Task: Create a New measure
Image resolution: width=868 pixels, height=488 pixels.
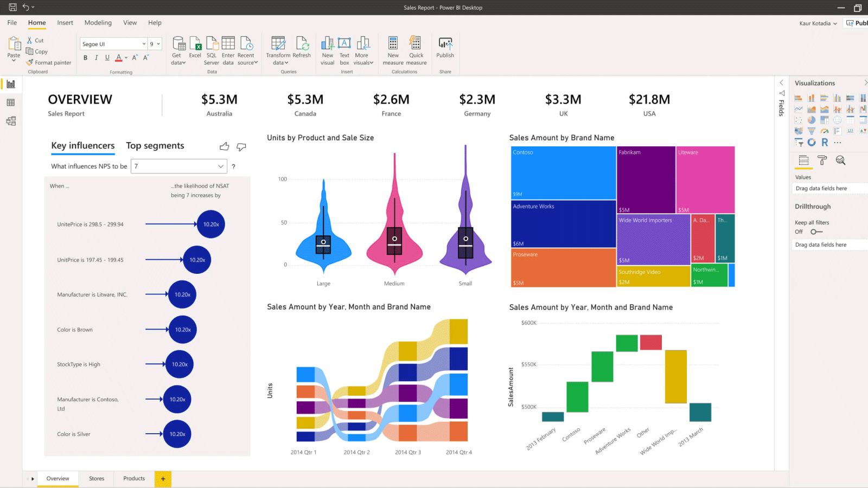Action: pyautogui.click(x=393, y=50)
